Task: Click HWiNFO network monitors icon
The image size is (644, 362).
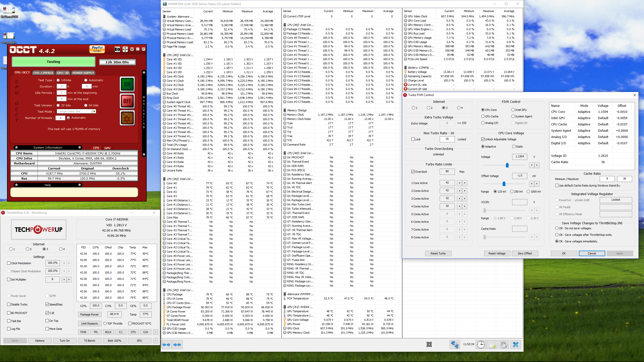Action: tap(455, 344)
